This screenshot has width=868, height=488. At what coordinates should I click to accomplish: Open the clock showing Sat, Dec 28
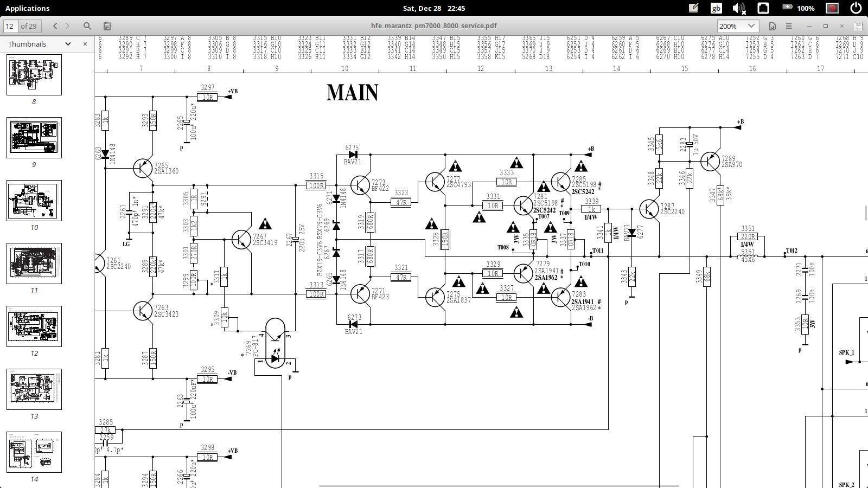[434, 8]
